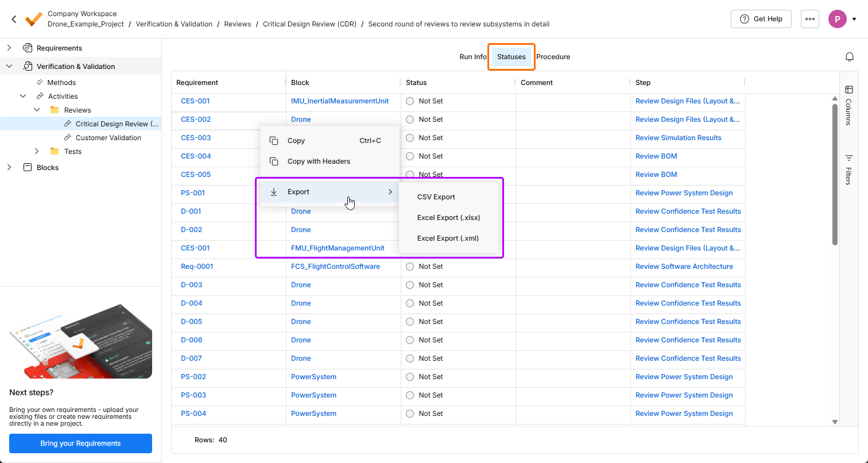Viewport: 868px width, 463px height.
Task: Select status radio for PS-004 row
Action: (410, 414)
